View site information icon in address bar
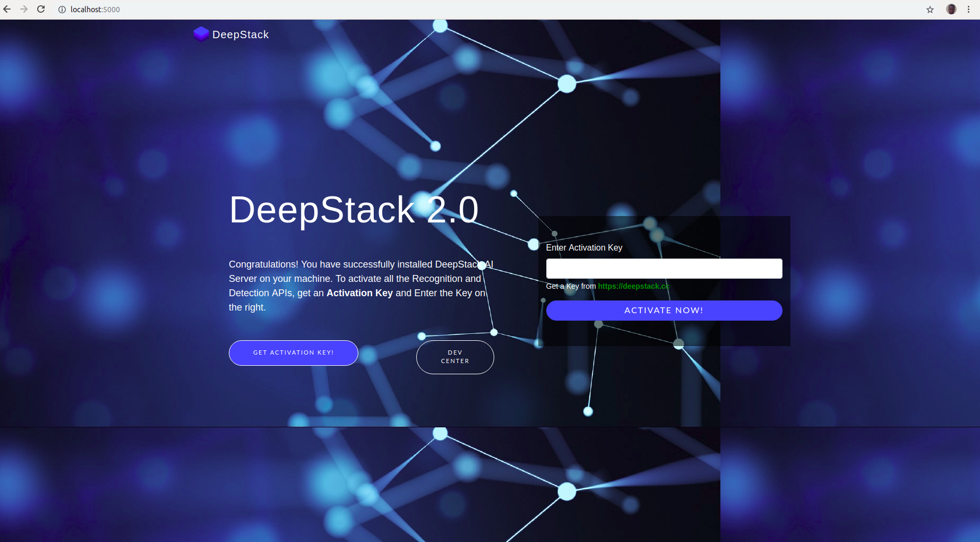This screenshot has width=980, height=542. [62, 10]
